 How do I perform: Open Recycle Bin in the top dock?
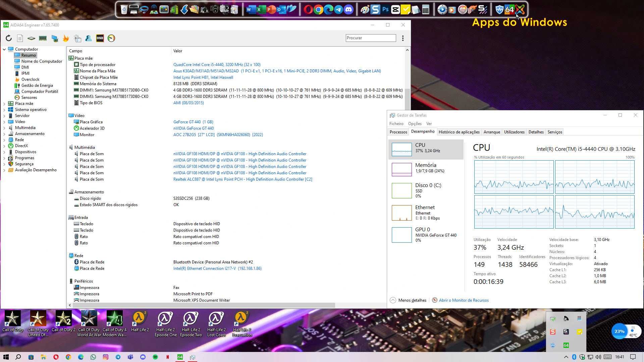(x=124, y=10)
